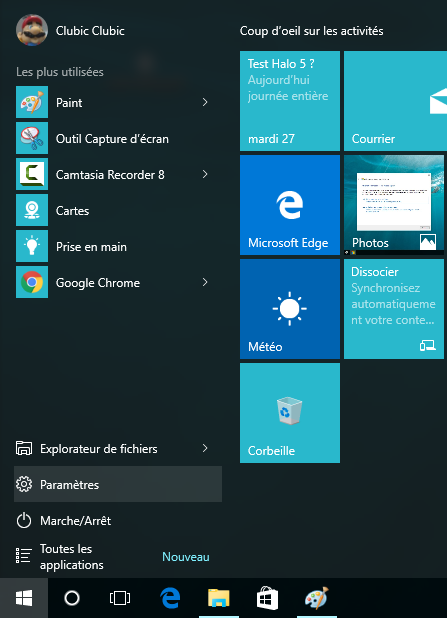Open Paramètres menu entry
The image size is (447, 618).
(118, 484)
